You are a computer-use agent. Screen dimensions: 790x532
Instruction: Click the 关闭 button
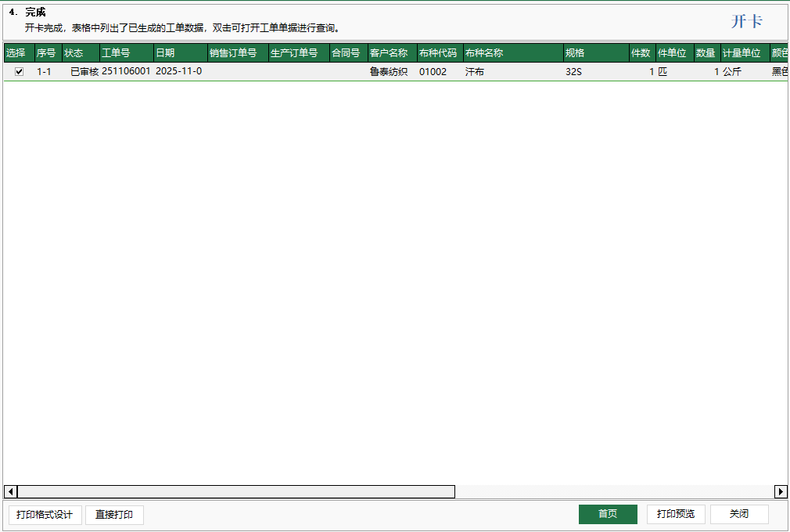[x=738, y=514]
